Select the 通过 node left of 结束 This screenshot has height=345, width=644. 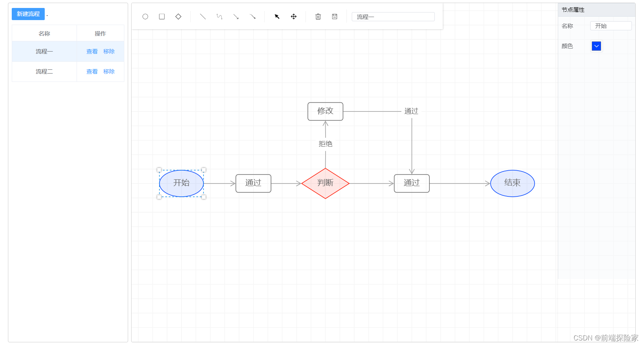412,183
